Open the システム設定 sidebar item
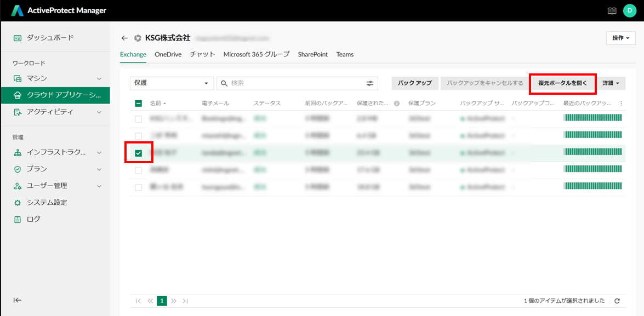This screenshot has width=644, height=316. [55, 203]
